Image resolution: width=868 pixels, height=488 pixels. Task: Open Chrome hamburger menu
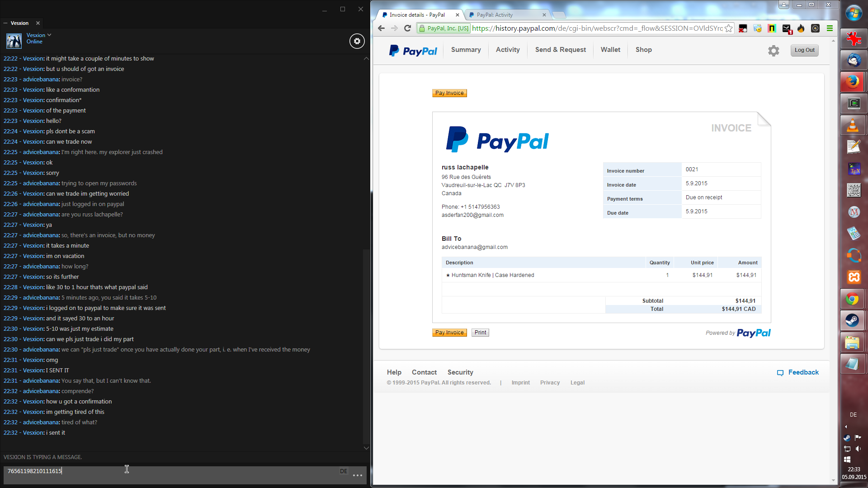point(830,28)
